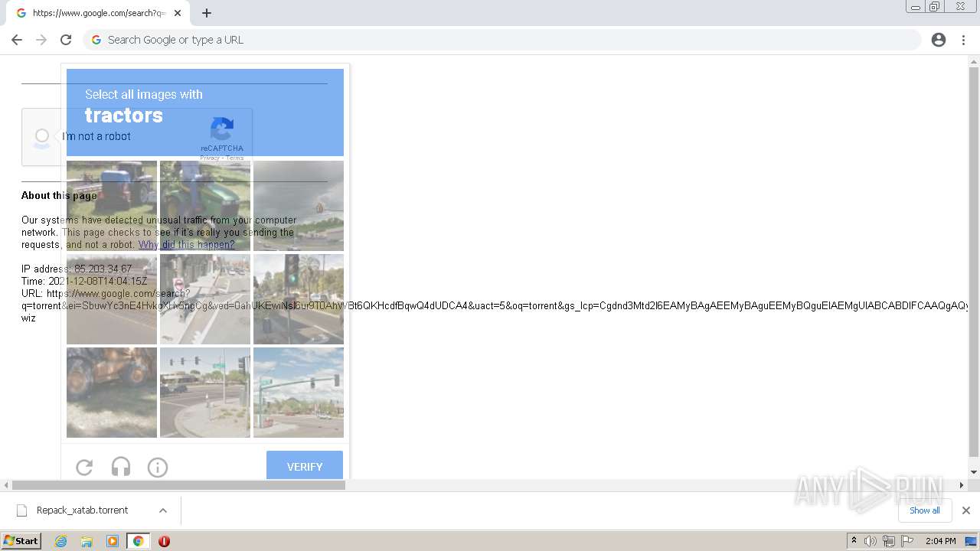Open Windows Explorer from the taskbar

(x=87, y=541)
